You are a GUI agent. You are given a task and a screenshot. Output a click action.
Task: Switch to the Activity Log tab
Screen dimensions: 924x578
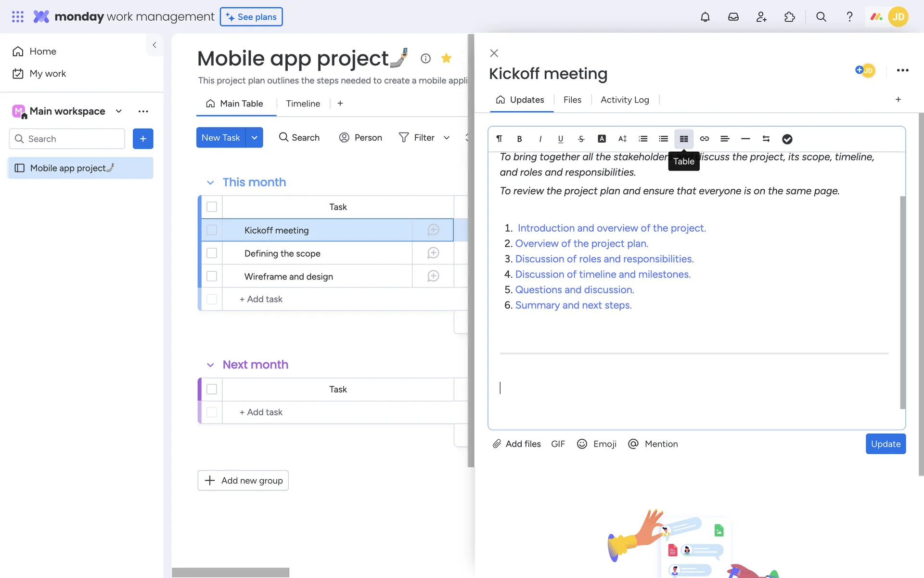(x=624, y=100)
